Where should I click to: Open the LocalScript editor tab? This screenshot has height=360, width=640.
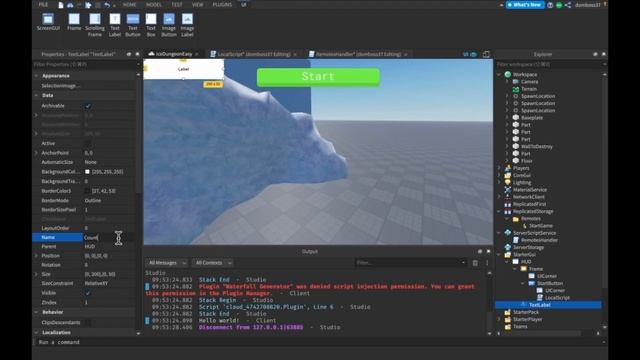pyautogui.click(x=253, y=54)
